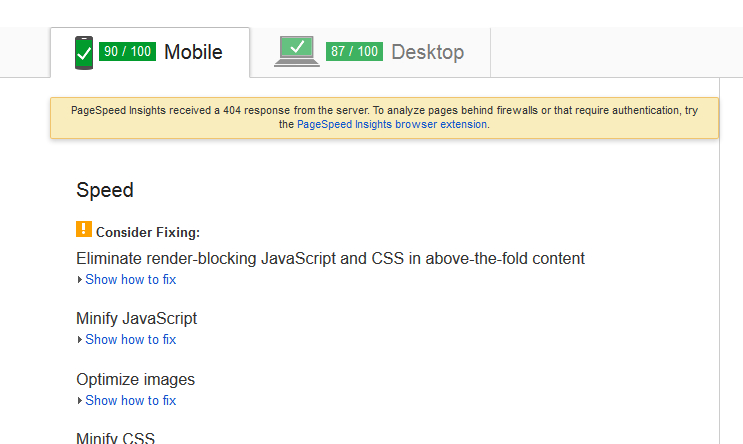Click 'Show how to fix' under Optimize images
Image resolution: width=743 pixels, height=444 pixels.
pos(130,401)
